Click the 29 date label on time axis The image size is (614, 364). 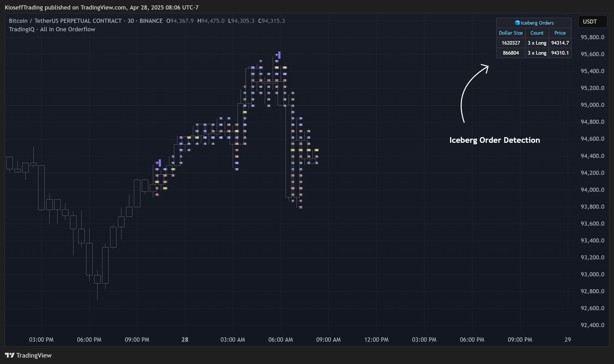(568, 340)
